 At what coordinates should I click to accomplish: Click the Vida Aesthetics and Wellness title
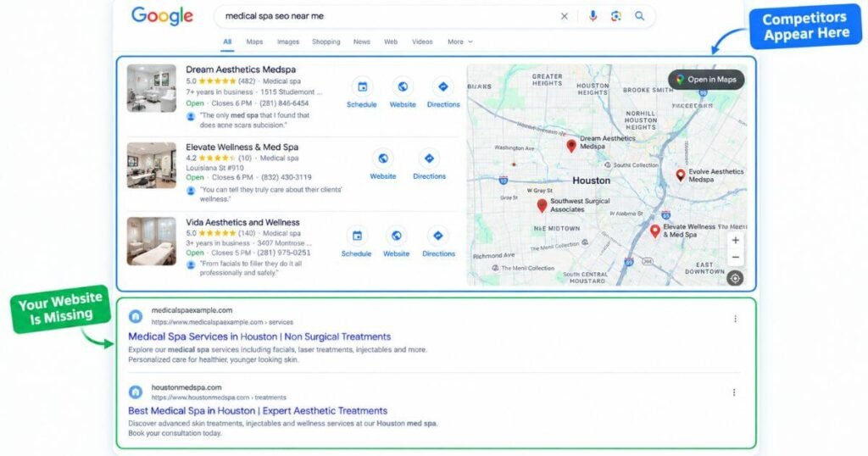click(x=242, y=222)
